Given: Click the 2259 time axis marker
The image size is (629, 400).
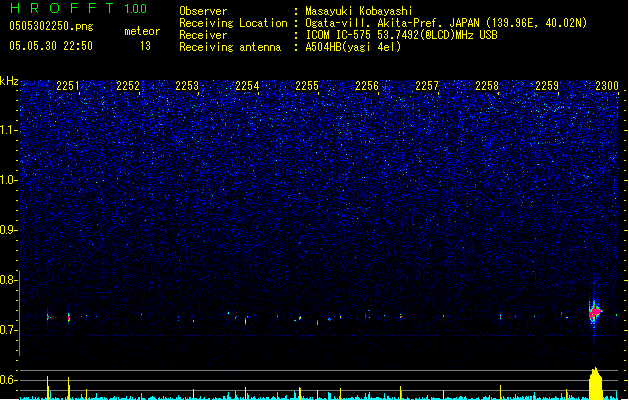Looking at the screenshot, I should [x=547, y=86].
